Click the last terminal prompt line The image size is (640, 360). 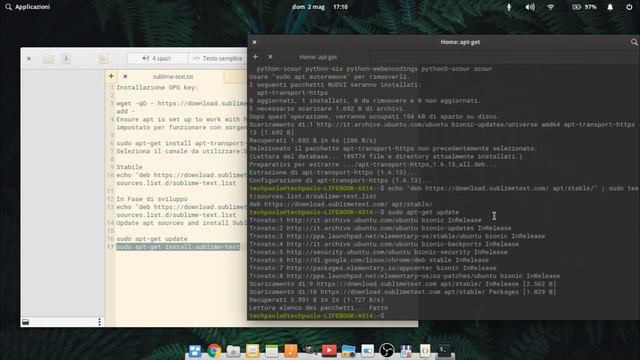click(x=317, y=316)
